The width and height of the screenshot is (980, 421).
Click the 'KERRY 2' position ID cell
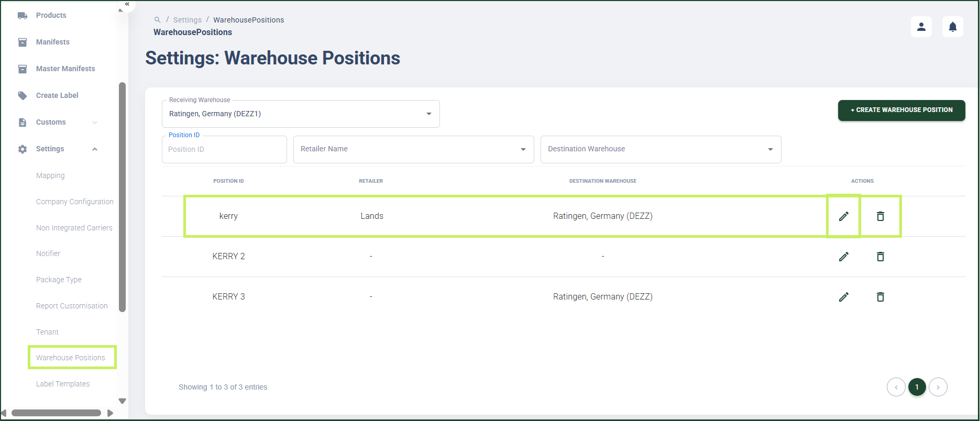click(x=228, y=257)
